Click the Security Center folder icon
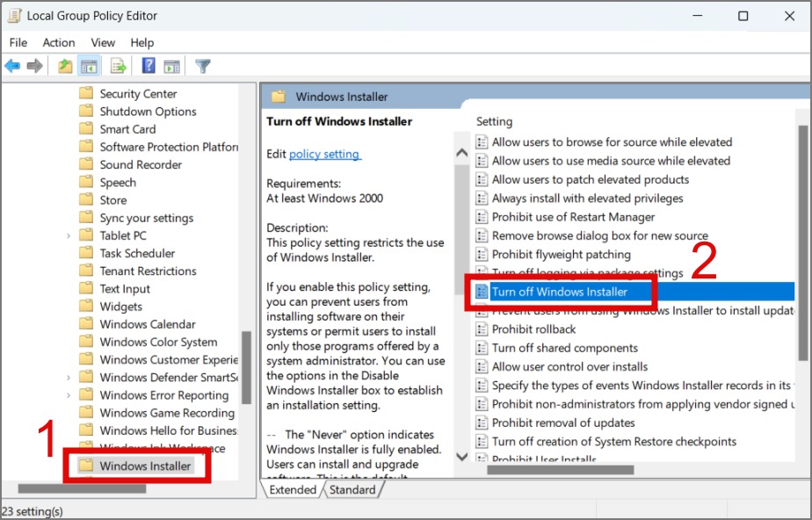 click(86, 93)
